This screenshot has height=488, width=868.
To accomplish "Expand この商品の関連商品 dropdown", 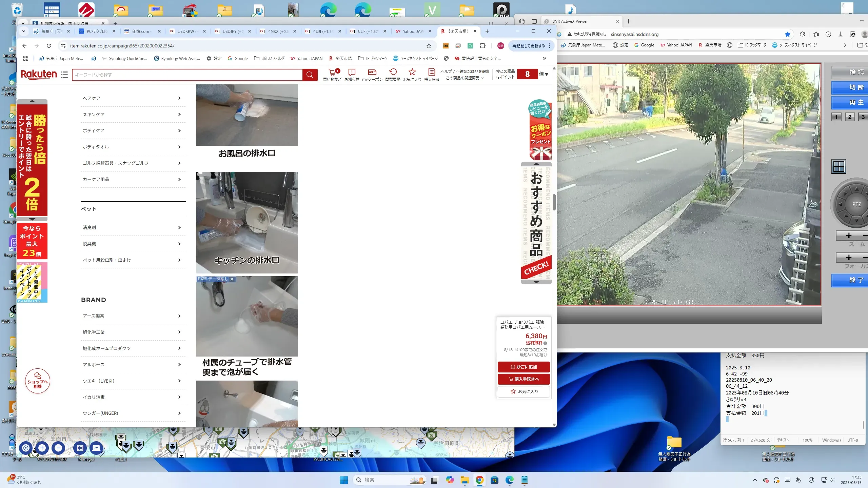I will click(465, 78).
